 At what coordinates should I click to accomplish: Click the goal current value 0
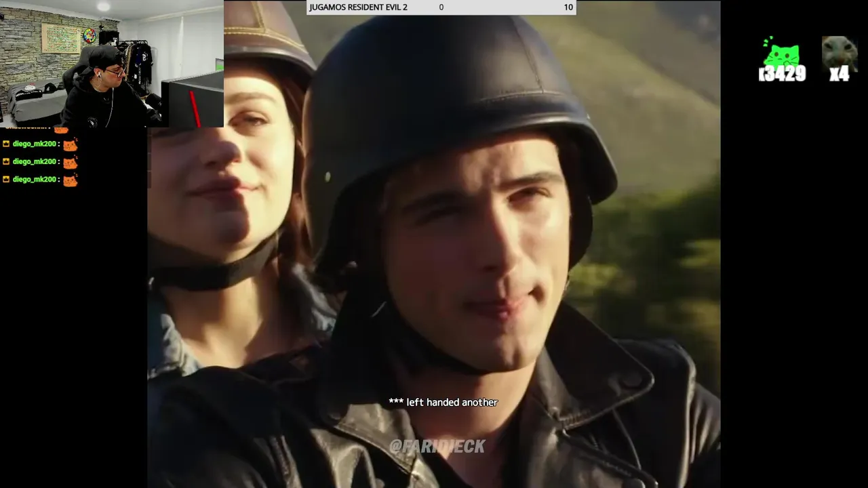point(441,7)
